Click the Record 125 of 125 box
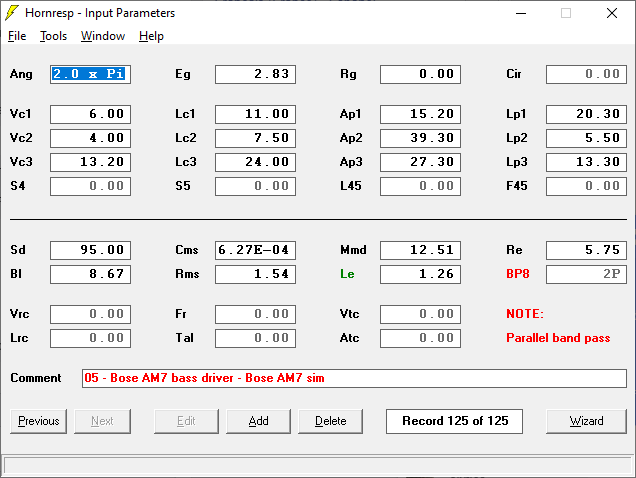636x478 pixels. 454,421
